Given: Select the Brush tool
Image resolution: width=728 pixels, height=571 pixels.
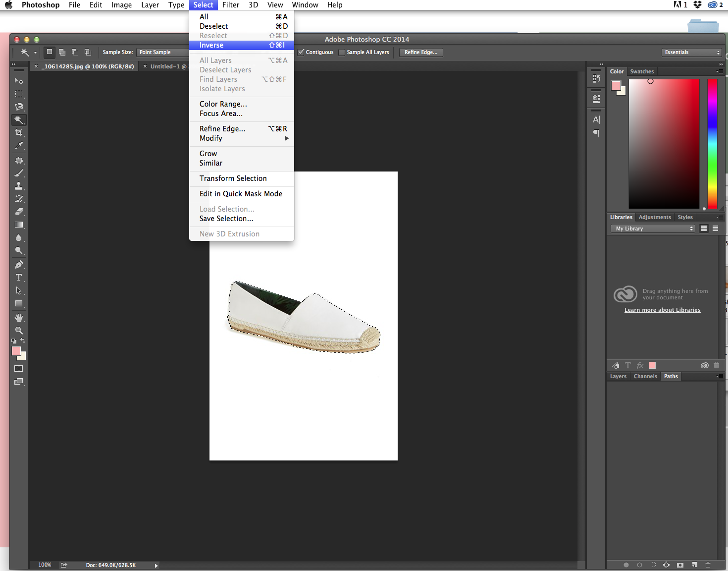Looking at the screenshot, I should [x=19, y=173].
